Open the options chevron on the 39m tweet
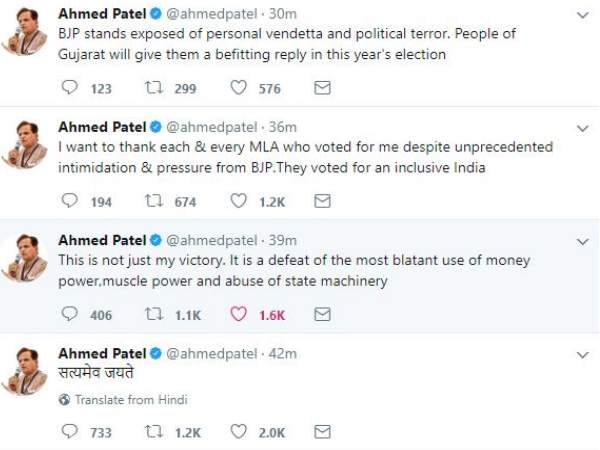This screenshot has height=450, width=600. click(583, 241)
